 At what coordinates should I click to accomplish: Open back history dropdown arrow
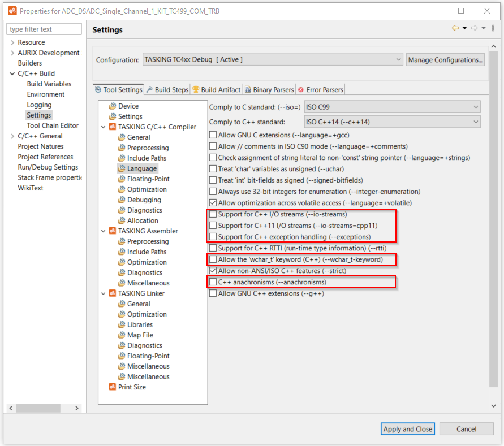(464, 28)
